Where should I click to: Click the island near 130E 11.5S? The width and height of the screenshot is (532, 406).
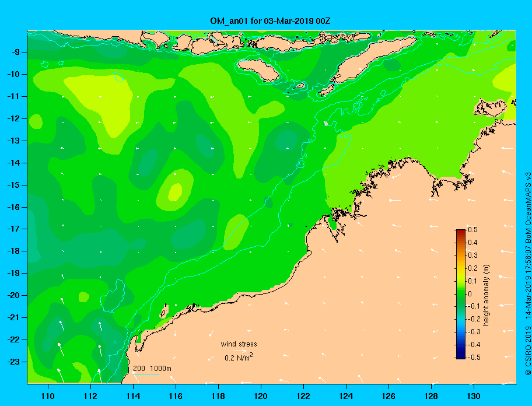pos(489,108)
